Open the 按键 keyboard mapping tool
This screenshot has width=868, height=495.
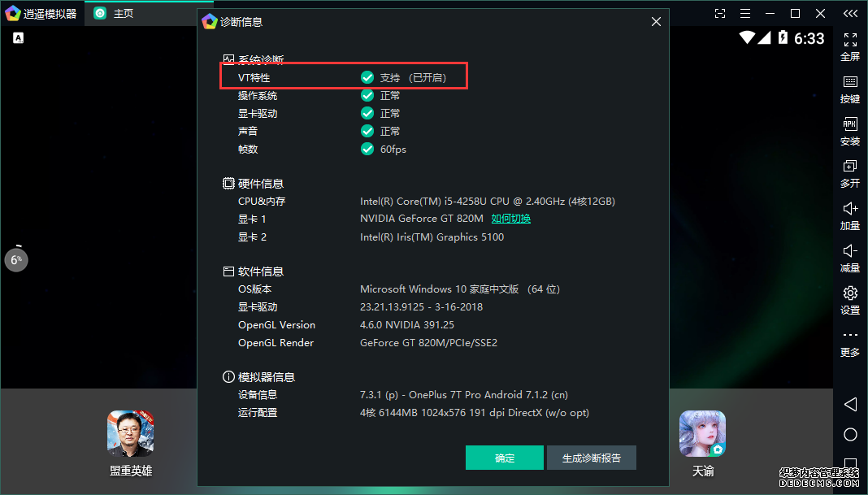tap(850, 89)
